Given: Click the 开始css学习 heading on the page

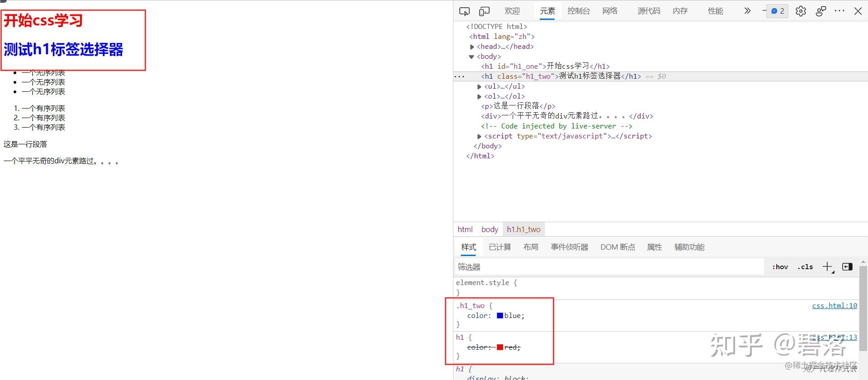Looking at the screenshot, I should tap(43, 20).
